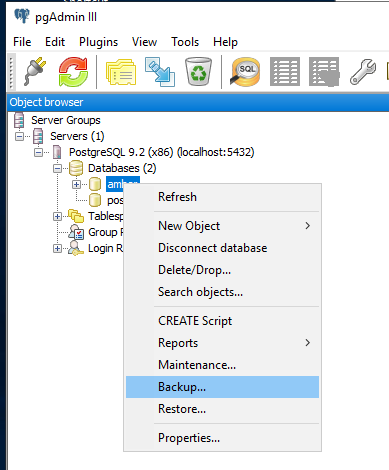Screen dimensions: 389x470
Task: Click the toolbar drag grip handle
Action: (x=11, y=71)
